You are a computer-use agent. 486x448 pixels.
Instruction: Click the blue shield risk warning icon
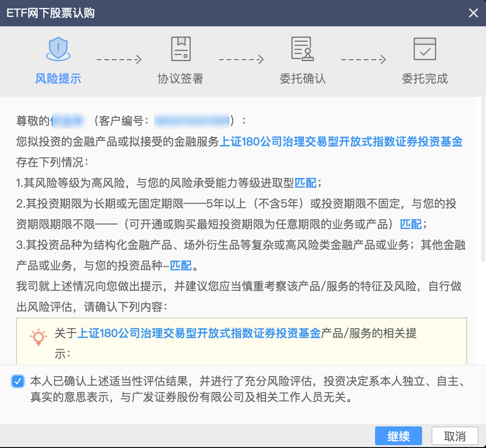point(58,49)
